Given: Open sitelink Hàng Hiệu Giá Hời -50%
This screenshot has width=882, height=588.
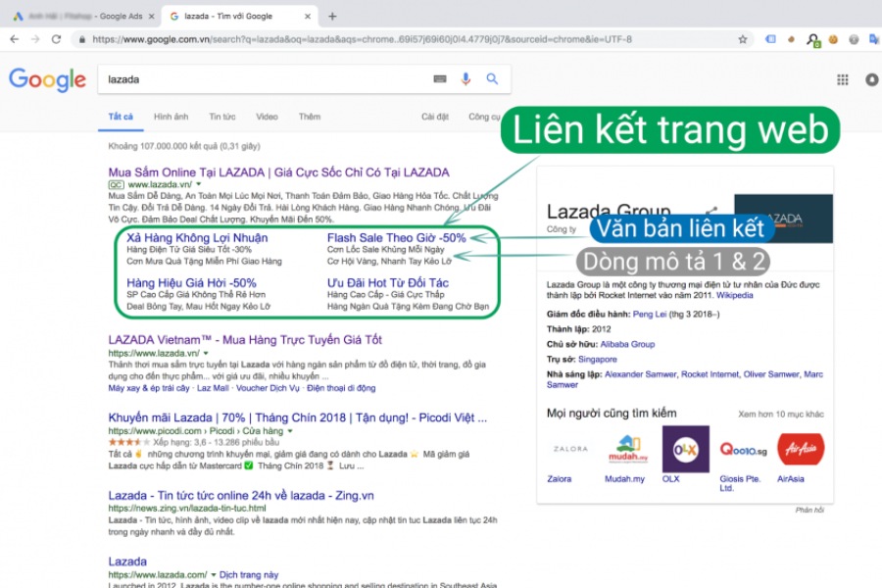Looking at the screenshot, I should point(191,282).
